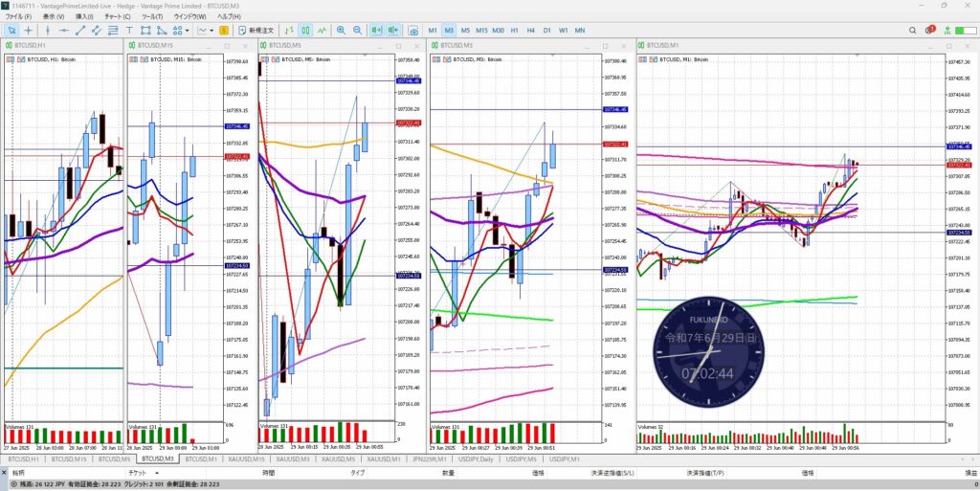Click the FUKUNEKO clock widget
Viewport: 980px width, 491px height.
click(709, 351)
